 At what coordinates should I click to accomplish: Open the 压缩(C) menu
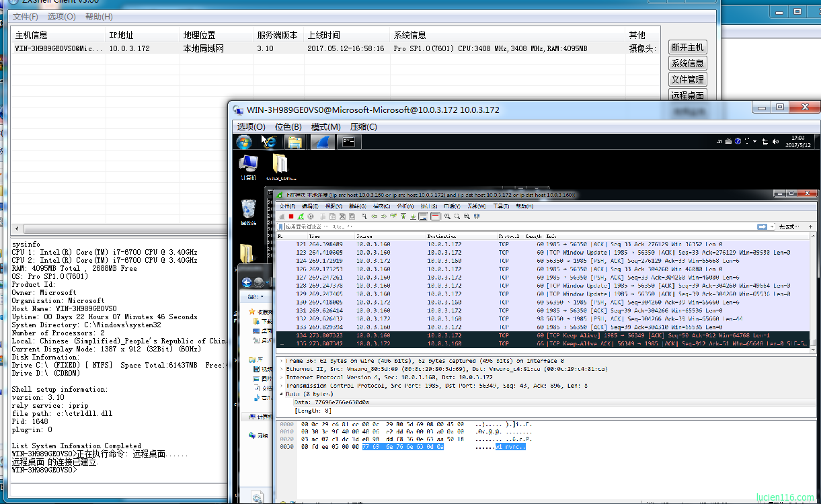point(363,126)
